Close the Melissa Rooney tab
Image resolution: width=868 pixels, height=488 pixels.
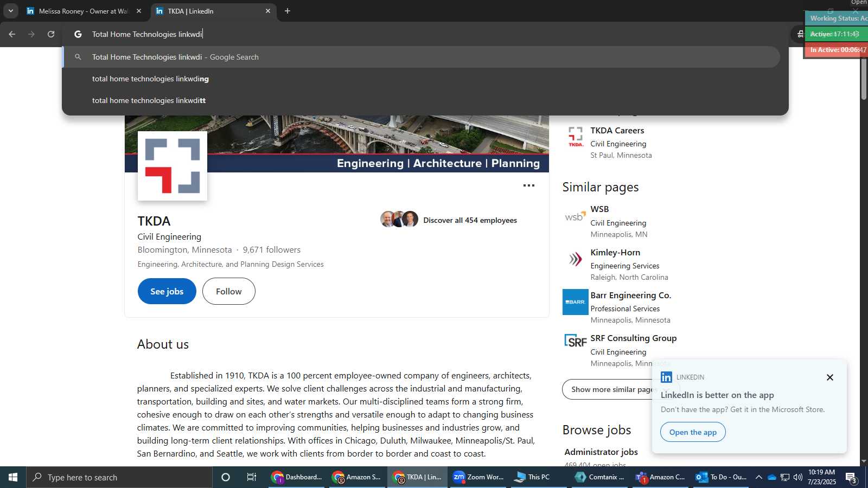pyautogui.click(x=139, y=11)
